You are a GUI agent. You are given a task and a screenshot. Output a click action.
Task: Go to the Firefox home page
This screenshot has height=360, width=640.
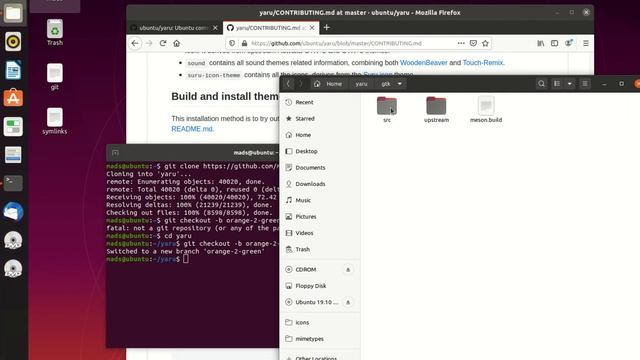(x=176, y=43)
